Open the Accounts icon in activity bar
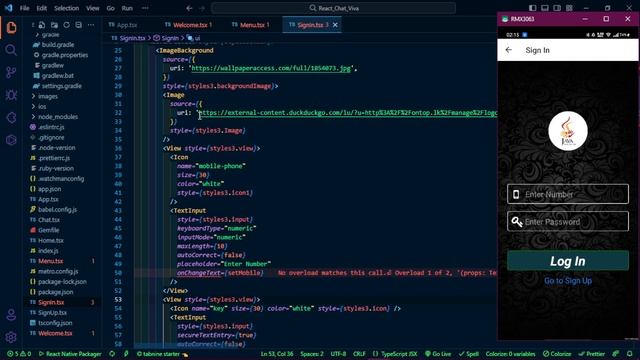 click(11, 315)
